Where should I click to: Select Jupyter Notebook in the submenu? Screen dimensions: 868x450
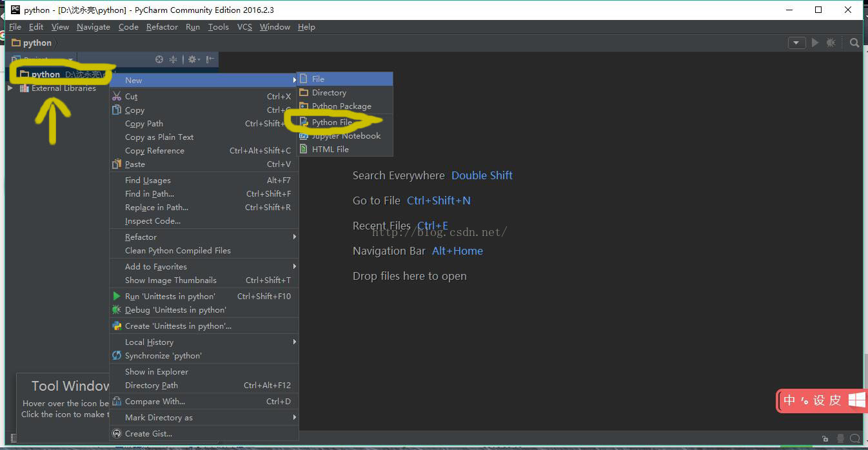click(x=345, y=135)
